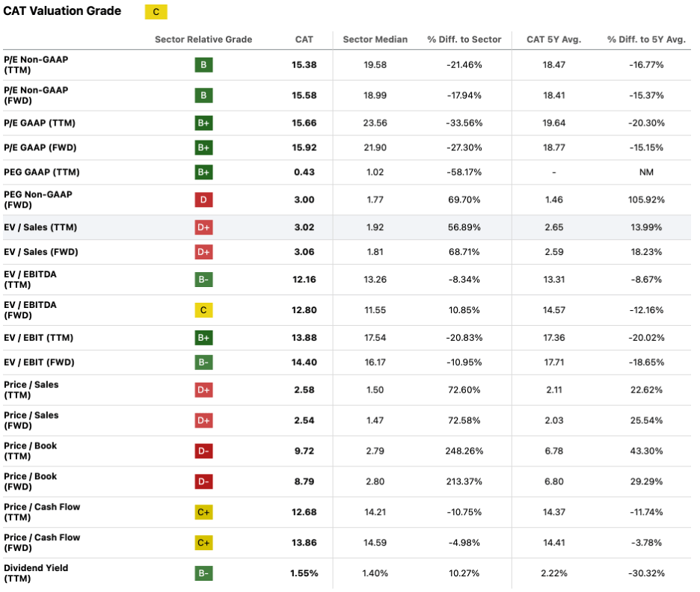Image resolution: width=700 pixels, height=592 pixels.
Task: Click the Sector Relative Grade column header
Action: pos(203,39)
